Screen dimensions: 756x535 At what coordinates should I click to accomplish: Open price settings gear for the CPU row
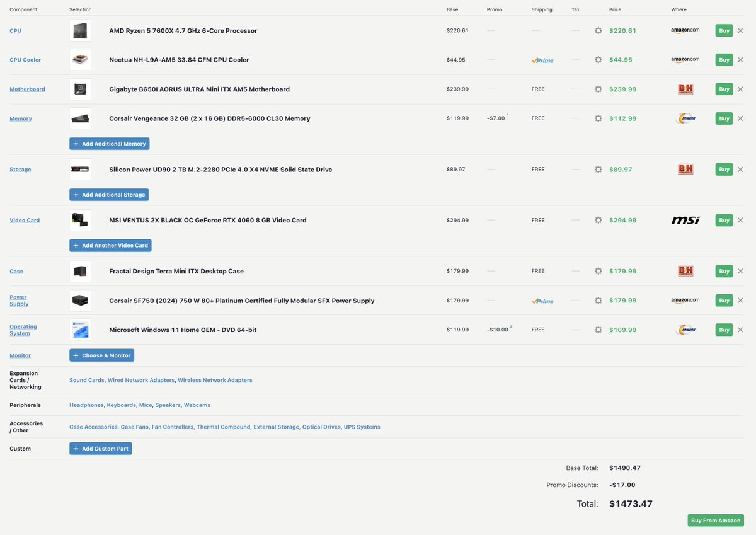tap(598, 30)
